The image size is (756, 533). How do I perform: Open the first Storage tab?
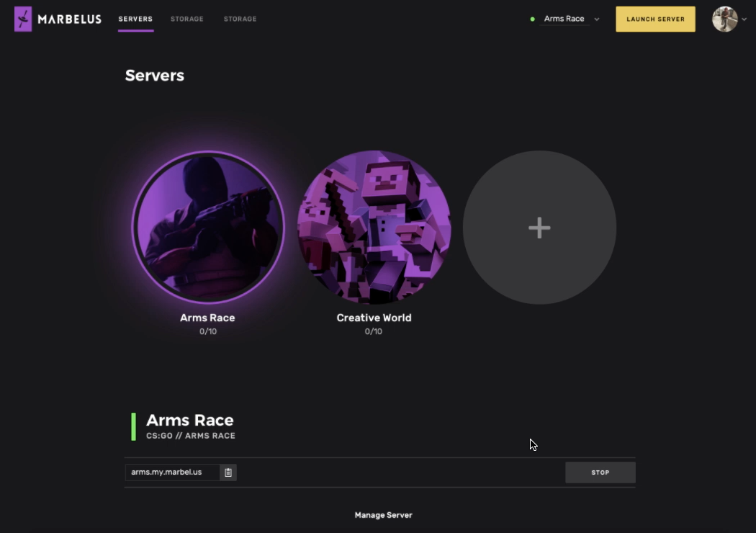(187, 19)
